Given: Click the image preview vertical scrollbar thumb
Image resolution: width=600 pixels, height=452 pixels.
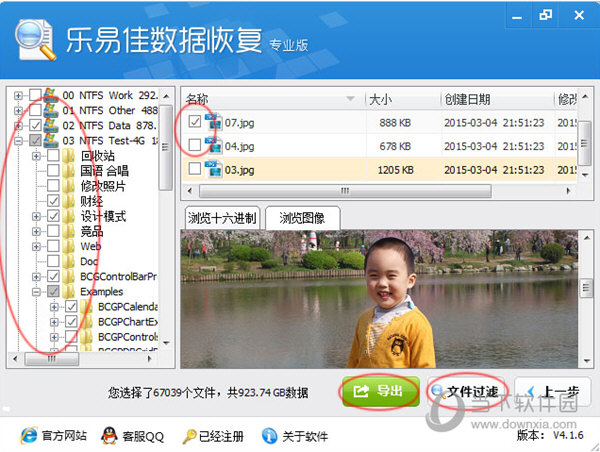Looking at the screenshot, I should 585,288.
